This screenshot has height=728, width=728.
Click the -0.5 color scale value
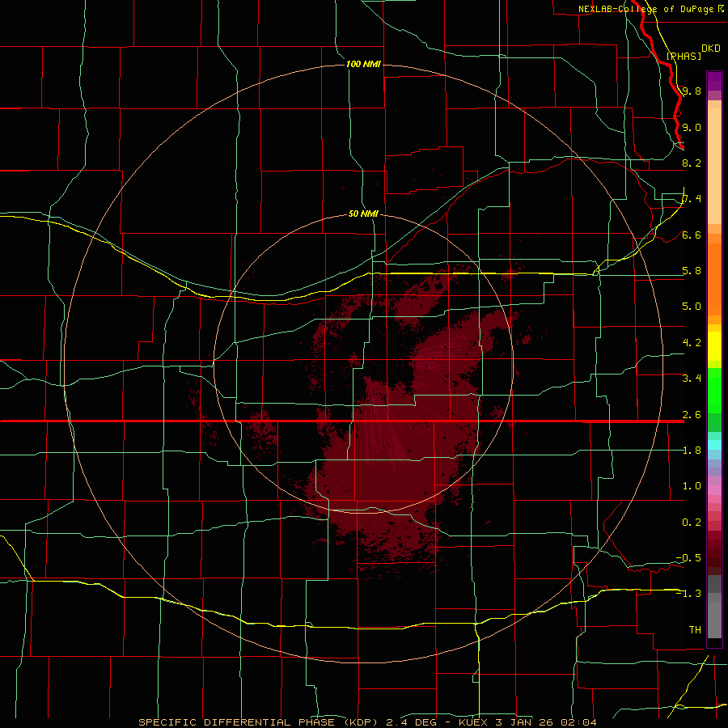(688, 558)
